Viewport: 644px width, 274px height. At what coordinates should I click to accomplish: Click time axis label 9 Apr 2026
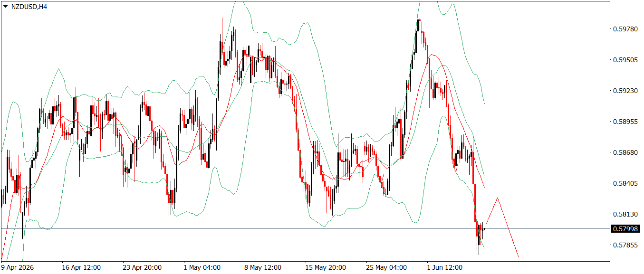pos(18,267)
